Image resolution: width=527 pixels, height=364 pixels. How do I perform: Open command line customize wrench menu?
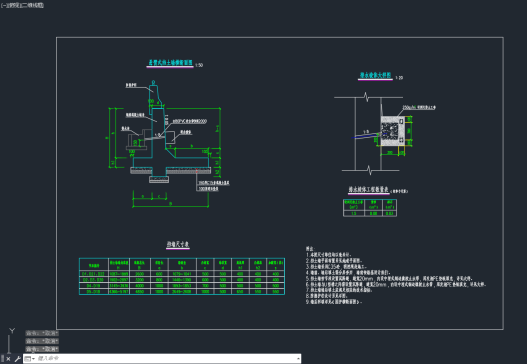[17, 359]
